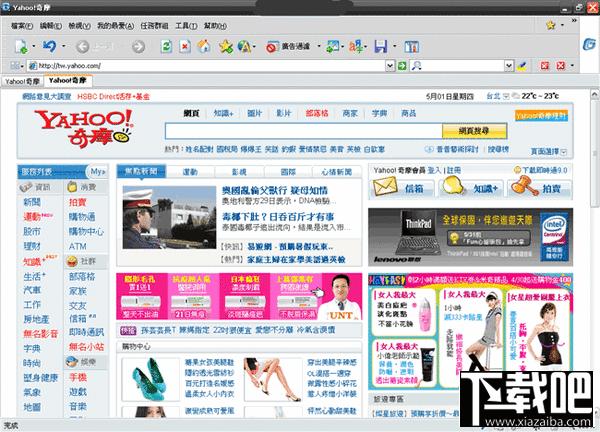This screenshot has height=432, width=600.
Task: Switch to the 心情新聞 news tab
Action: pyautogui.click(x=336, y=172)
